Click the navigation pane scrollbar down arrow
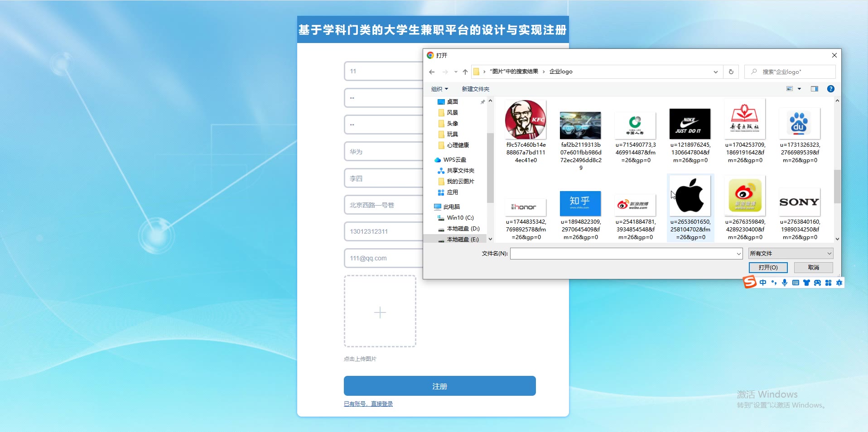 pyautogui.click(x=490, y=239)
